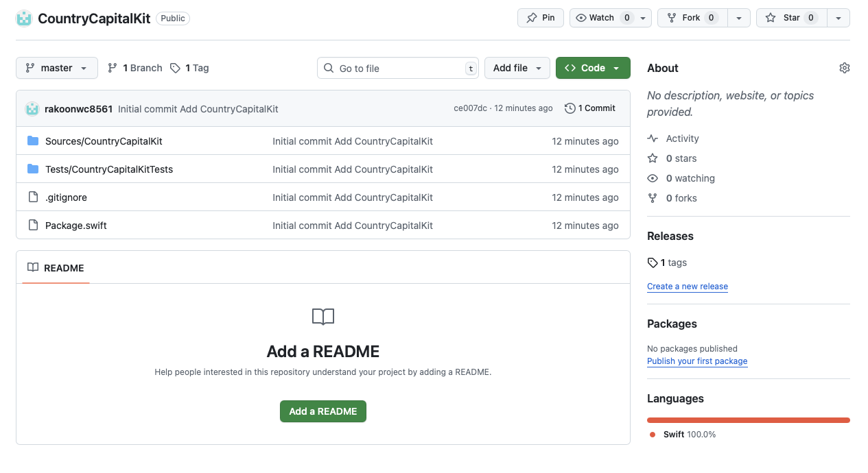Image resolution: width=868 pixels, height=473 pixels.
Task: Click the rakoonwc8561 user avatar
Action: 32,108
